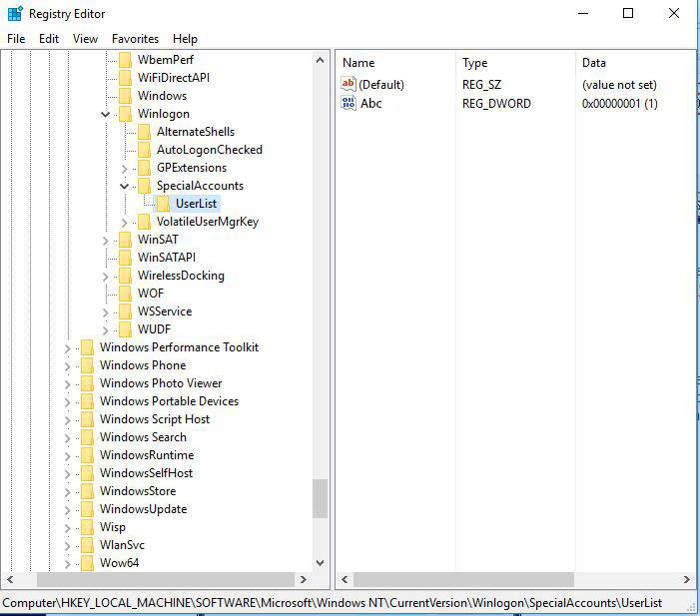Click the REG_DWORD type cell
The image size is (700, 616).
[x=496, y=104]
